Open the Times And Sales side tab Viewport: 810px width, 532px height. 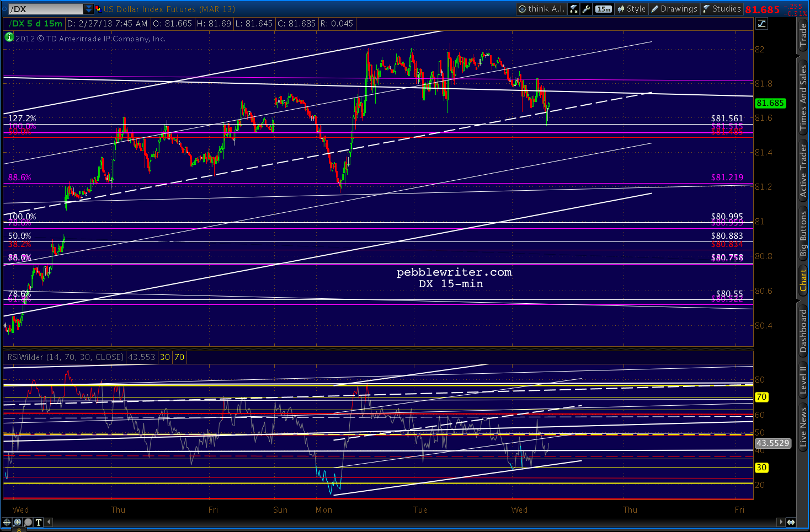[803, 97]
